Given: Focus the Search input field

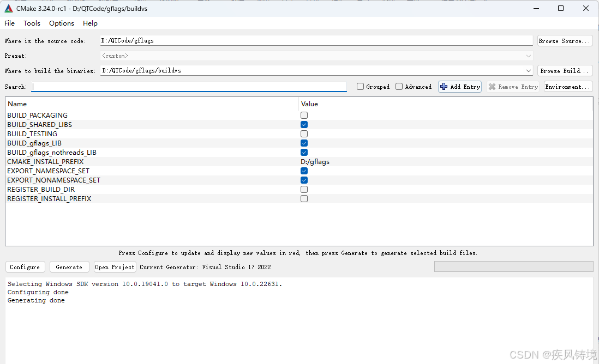Looking at the screenshot, I should (189, 87).
